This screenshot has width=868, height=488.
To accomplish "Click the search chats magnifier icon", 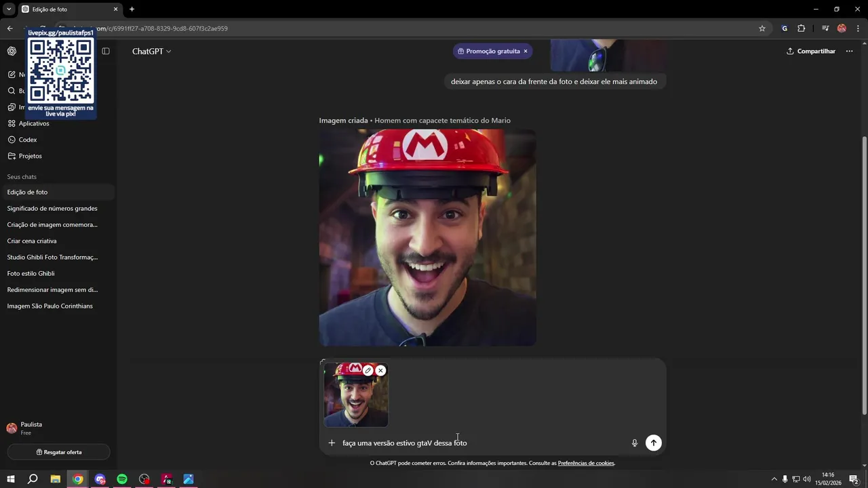I will pyautogui.click(x=12, y=91).
